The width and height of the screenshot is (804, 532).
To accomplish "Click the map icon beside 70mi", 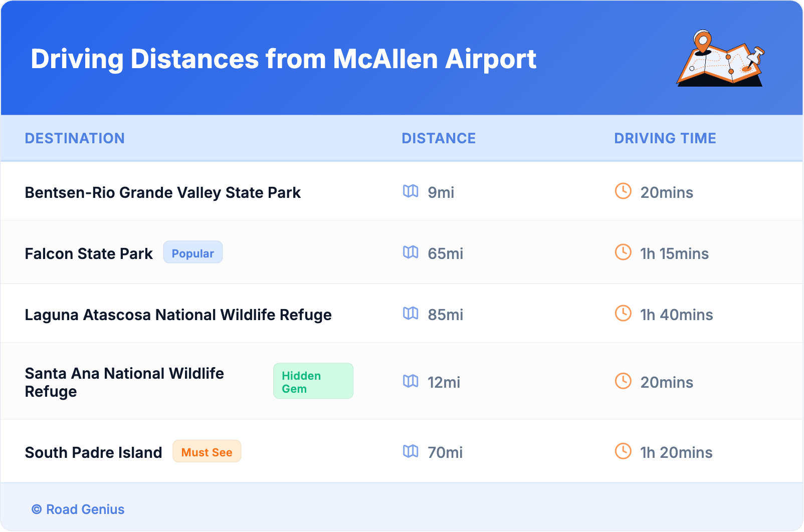I will tap(411, 451).
